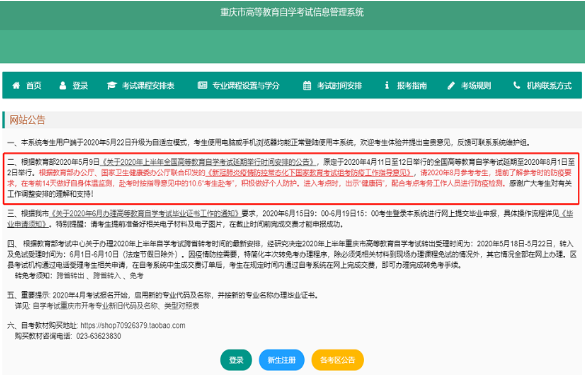The width and height of the screenshot is (585, 378).
Task: Click the 网站公告 section heading
Action: click(x=27, y=120)
